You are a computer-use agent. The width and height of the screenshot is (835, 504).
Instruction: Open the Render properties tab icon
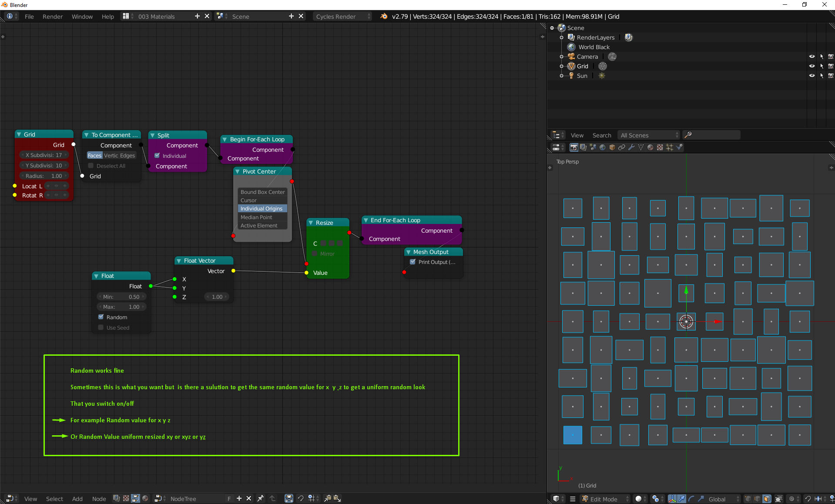point(574,147)
